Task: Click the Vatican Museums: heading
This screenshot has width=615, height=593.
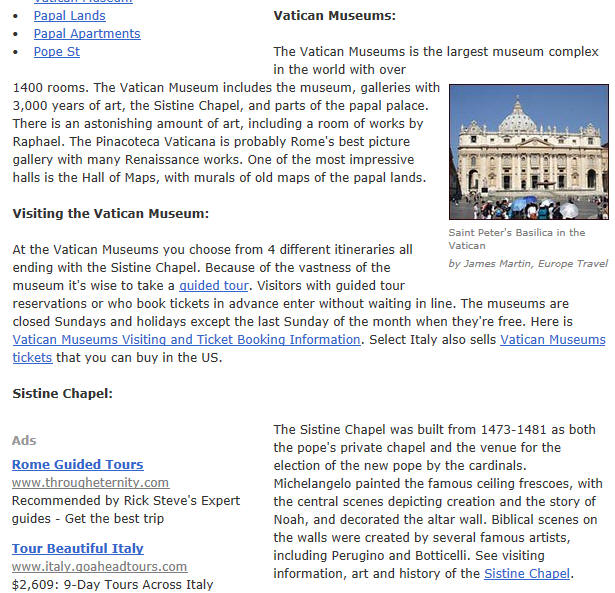Action: click(335, 16)
